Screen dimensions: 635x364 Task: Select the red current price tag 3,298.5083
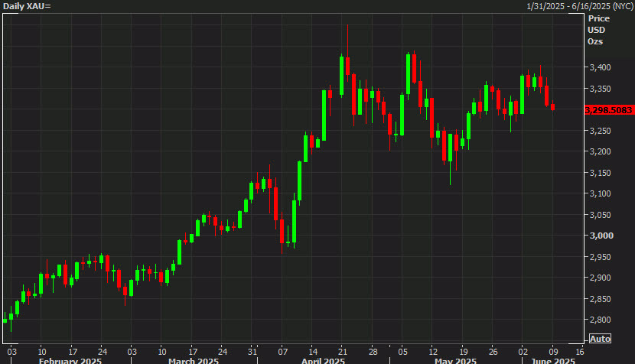point(609,110)
